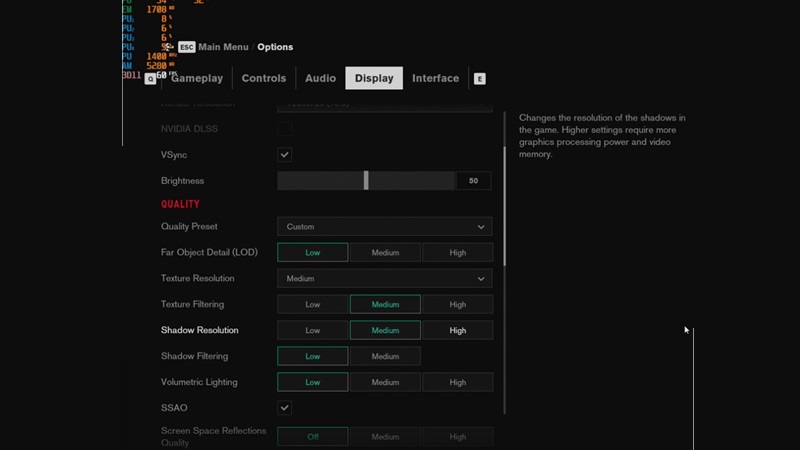Open the Quality Preset dropdown

pos(384,227)
